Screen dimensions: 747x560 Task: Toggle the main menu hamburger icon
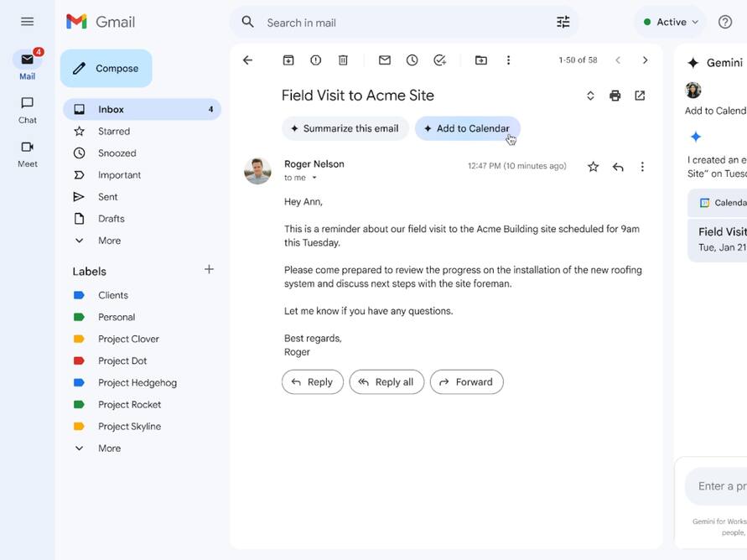click(27, 22)
